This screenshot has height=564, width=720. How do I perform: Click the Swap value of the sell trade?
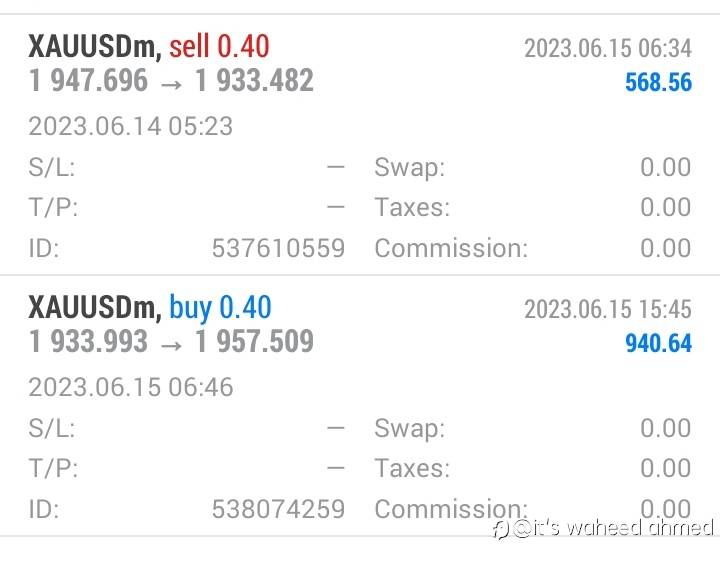tap(665, 167)
